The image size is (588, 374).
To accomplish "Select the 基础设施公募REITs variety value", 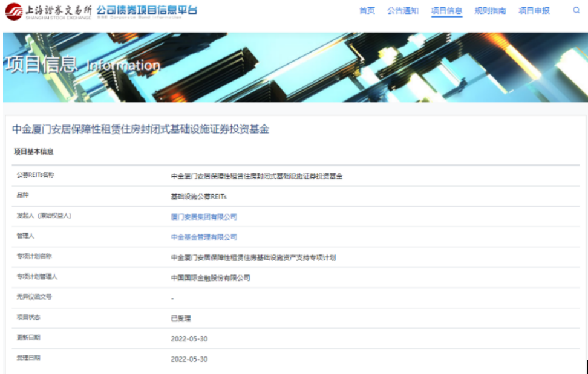I will click(x=199, y=196).
